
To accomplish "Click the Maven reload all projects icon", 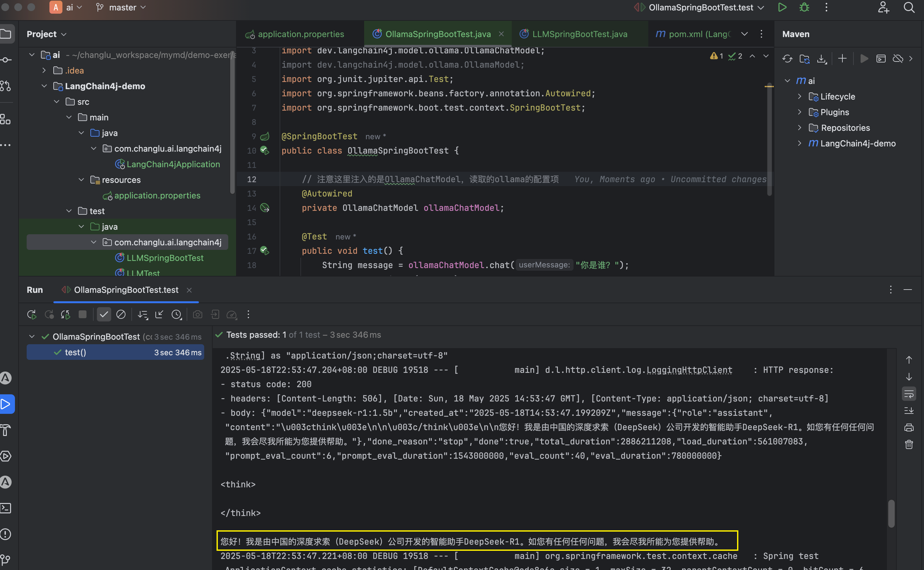I will tap(787, 59).
